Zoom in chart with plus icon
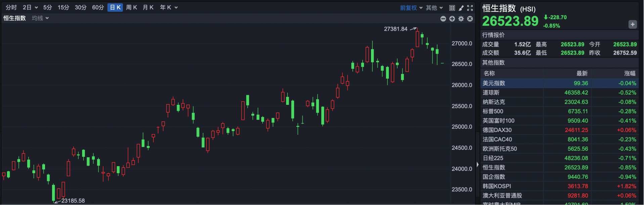This screenshot has width=644, height=205. [x=452, y=19]
